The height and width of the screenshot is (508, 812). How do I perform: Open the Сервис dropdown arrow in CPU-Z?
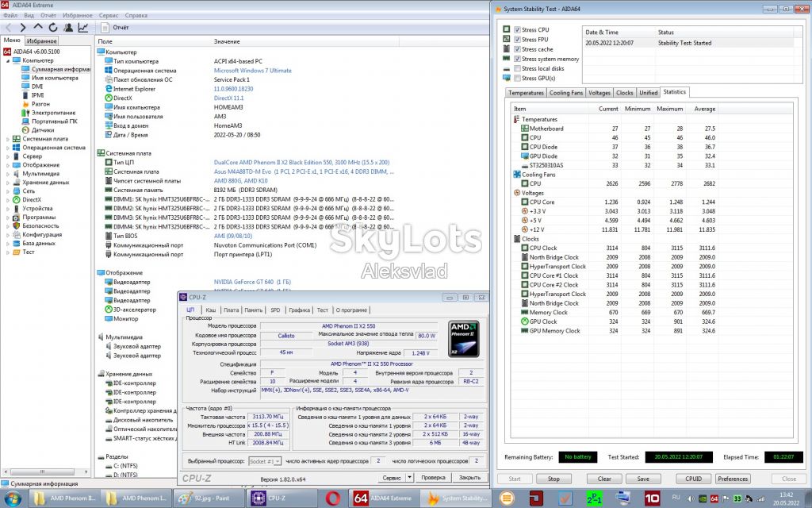click(x=409, y=477)
